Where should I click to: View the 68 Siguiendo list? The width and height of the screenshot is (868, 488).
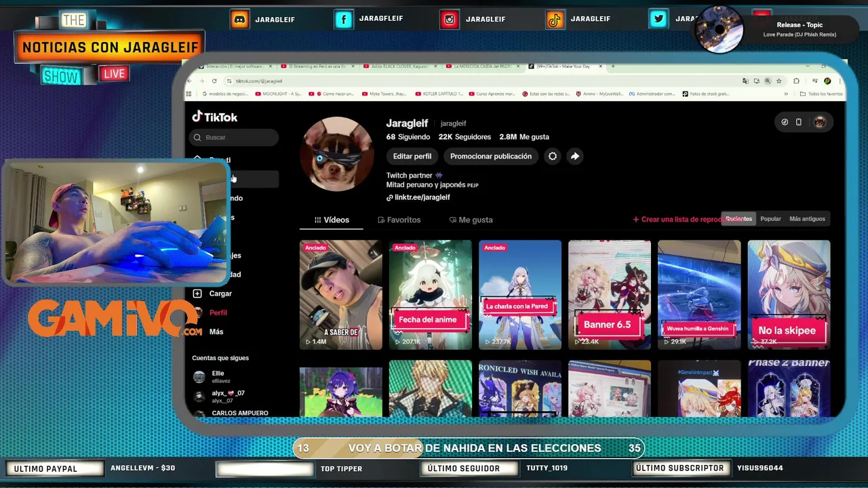408,136
